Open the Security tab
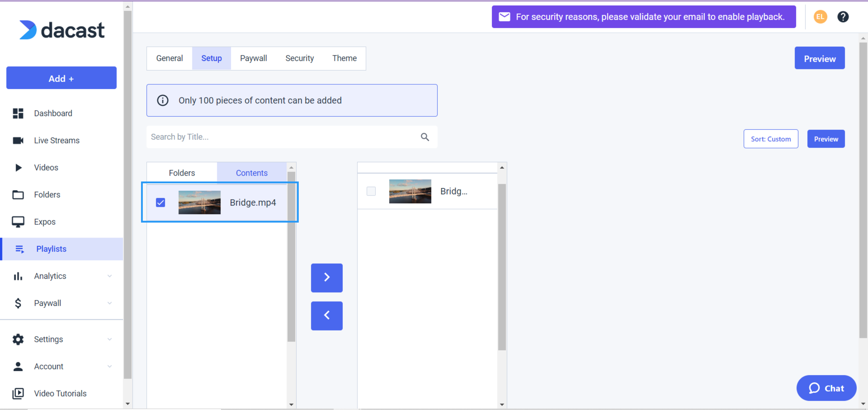Viewport: 868px width, 410px height. coord(300,58)
